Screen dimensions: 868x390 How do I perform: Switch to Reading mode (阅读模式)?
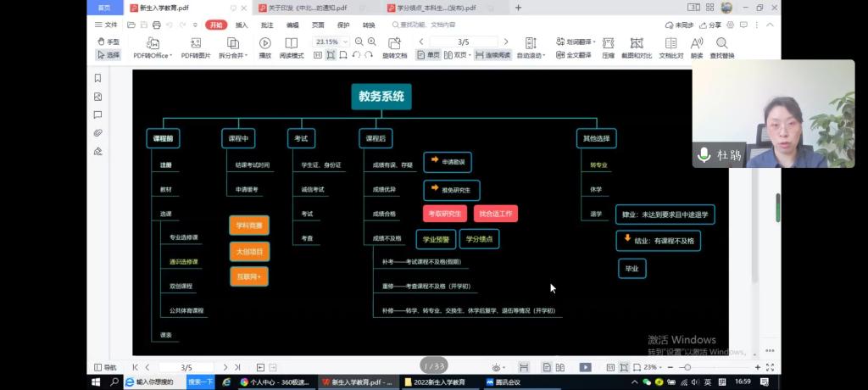click(292, 48)
